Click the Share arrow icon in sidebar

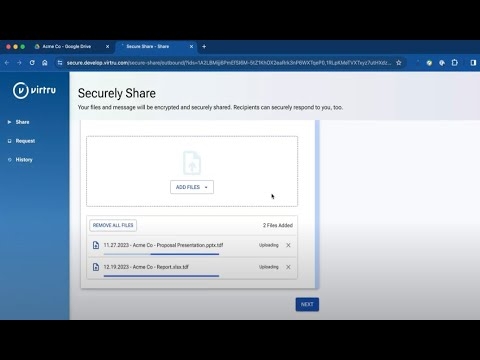(x=9, y=122)
